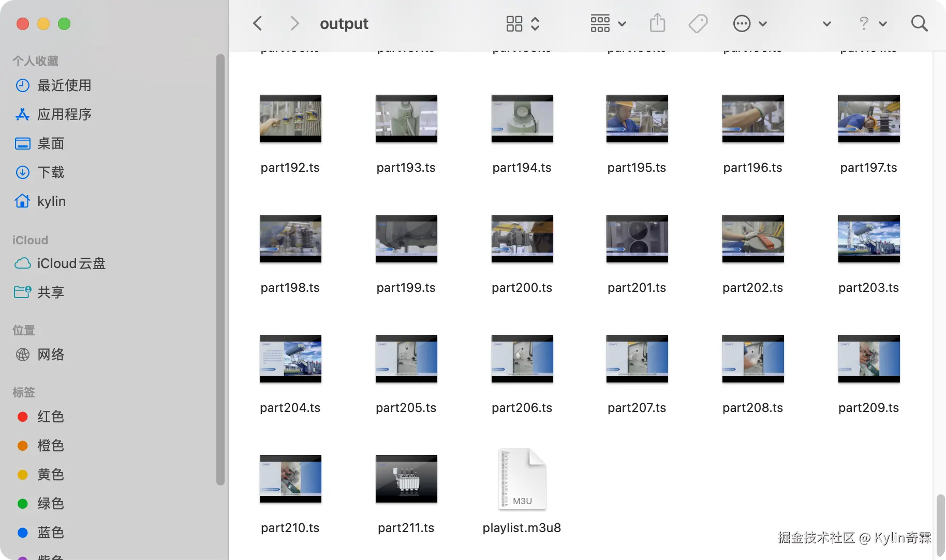The image size is (946, 560).
Task: Select the part194.ts video thumbnail
Action: coord(522,119)
